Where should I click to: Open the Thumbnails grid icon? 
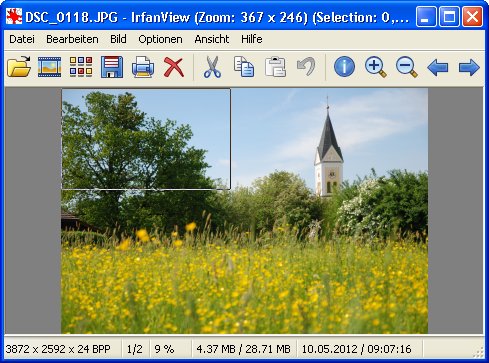click(81, 67)
